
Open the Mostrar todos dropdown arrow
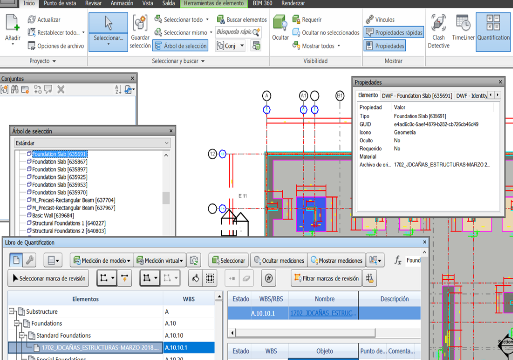[x=339, y=46]
